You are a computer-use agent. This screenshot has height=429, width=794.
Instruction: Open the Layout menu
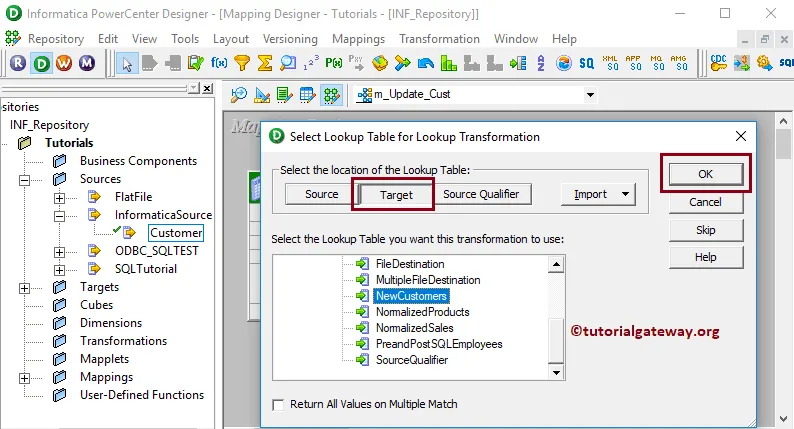point(231,39)
